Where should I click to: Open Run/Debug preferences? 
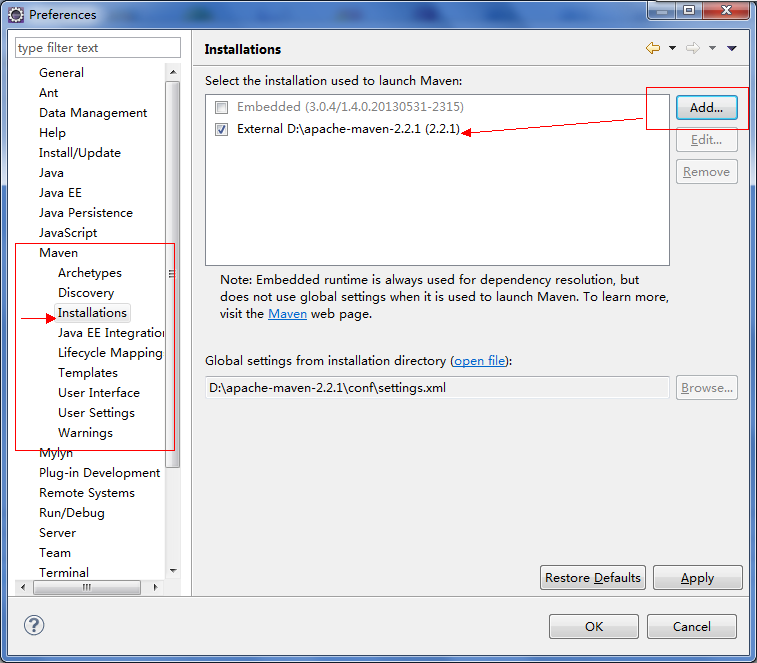[x=71, y=513]
